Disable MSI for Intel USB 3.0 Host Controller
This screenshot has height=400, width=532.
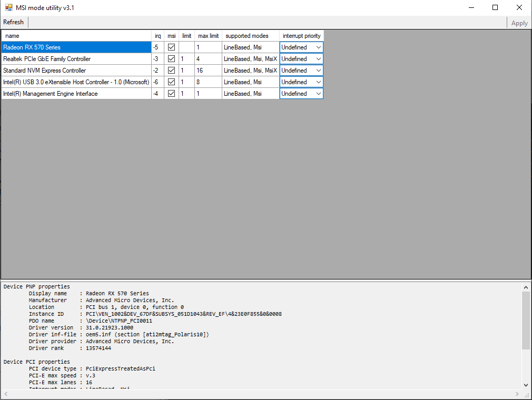click(x=171, y=82)
